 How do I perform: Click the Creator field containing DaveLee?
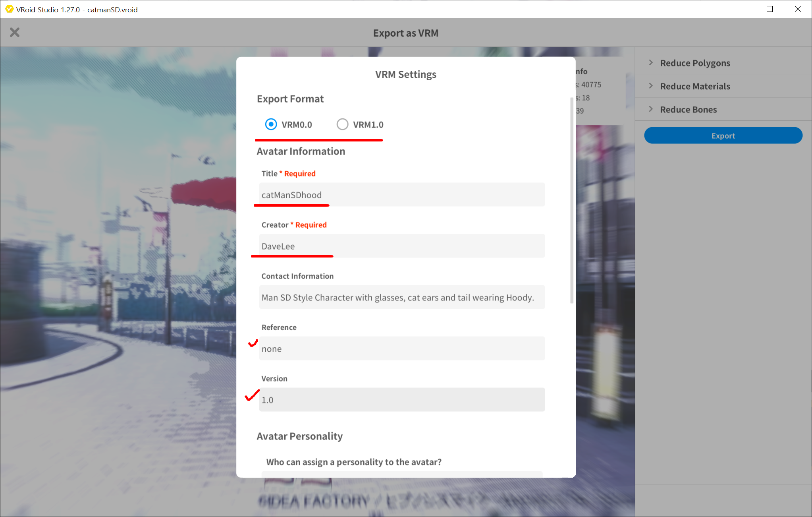click(x=401, y=246)
